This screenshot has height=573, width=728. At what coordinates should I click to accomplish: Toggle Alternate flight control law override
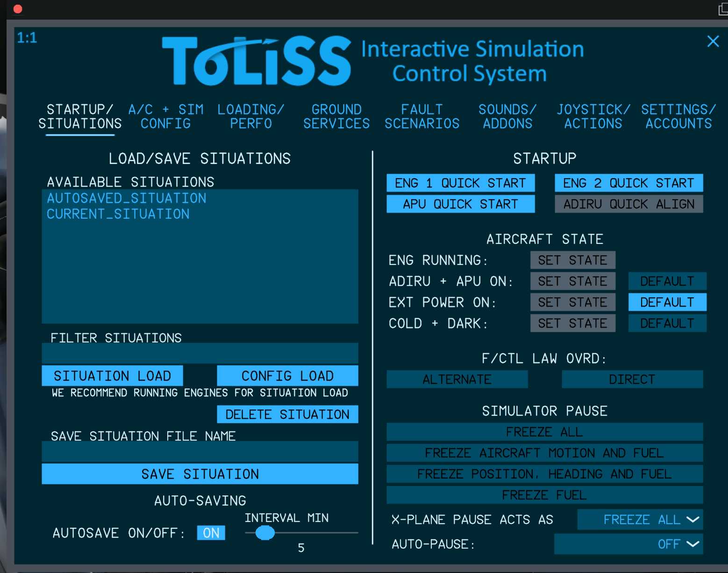(457, 379)
